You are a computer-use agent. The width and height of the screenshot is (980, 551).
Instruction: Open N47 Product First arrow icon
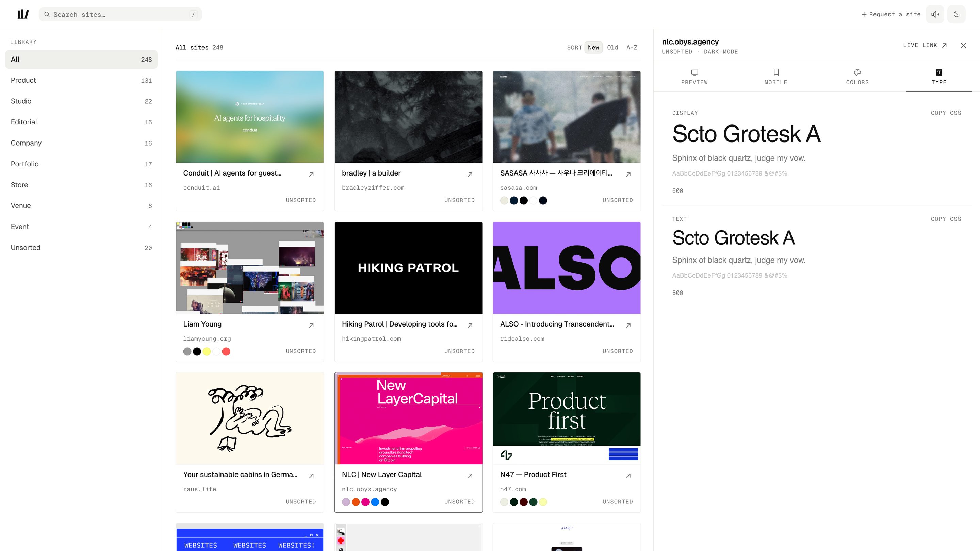pos(628,476)
